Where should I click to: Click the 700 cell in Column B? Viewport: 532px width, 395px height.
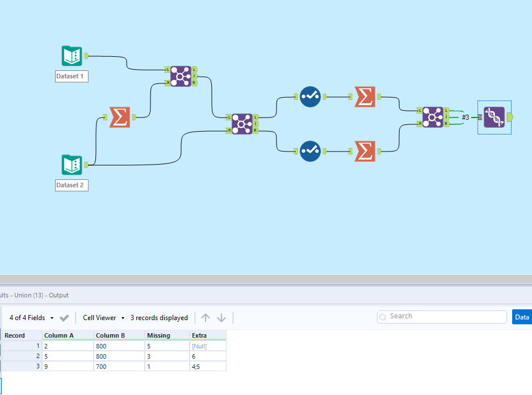pos(119,367)
